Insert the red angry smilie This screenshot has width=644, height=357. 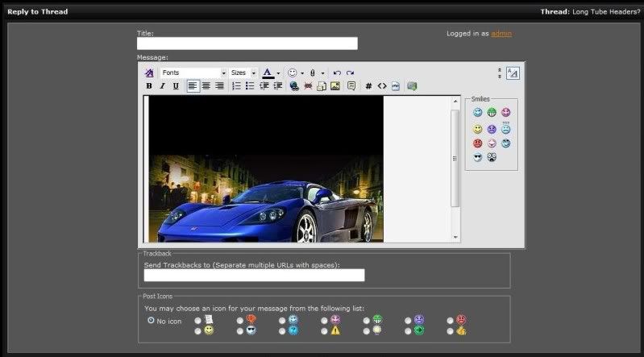(477, 143)
